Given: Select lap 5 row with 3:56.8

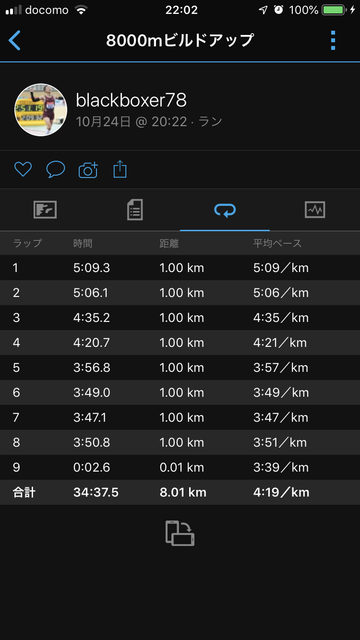Looking at the screenshot, I should 180,367.
